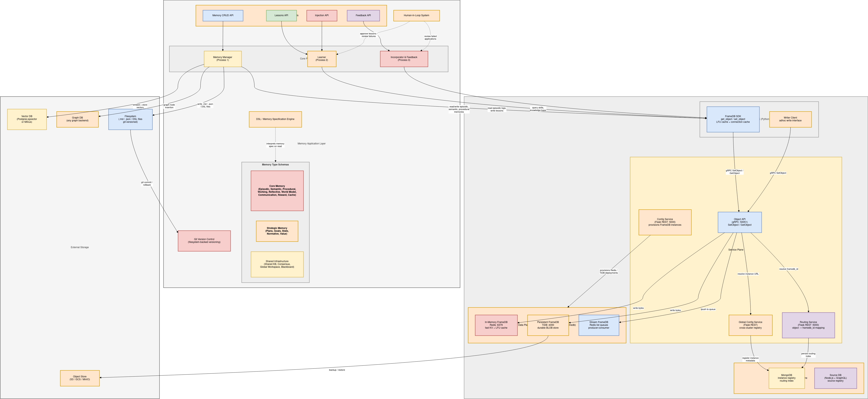The image size is (868, 399).
Task: Select the Object Store (S3 / GCS / MinIO) box
Action: coord(80,378)
